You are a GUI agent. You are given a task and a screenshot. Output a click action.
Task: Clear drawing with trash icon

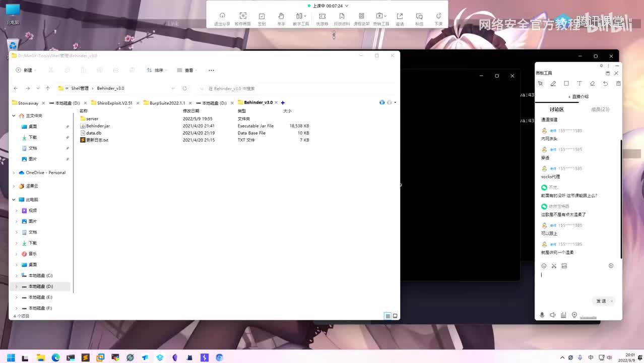click(x=618, y=84)
